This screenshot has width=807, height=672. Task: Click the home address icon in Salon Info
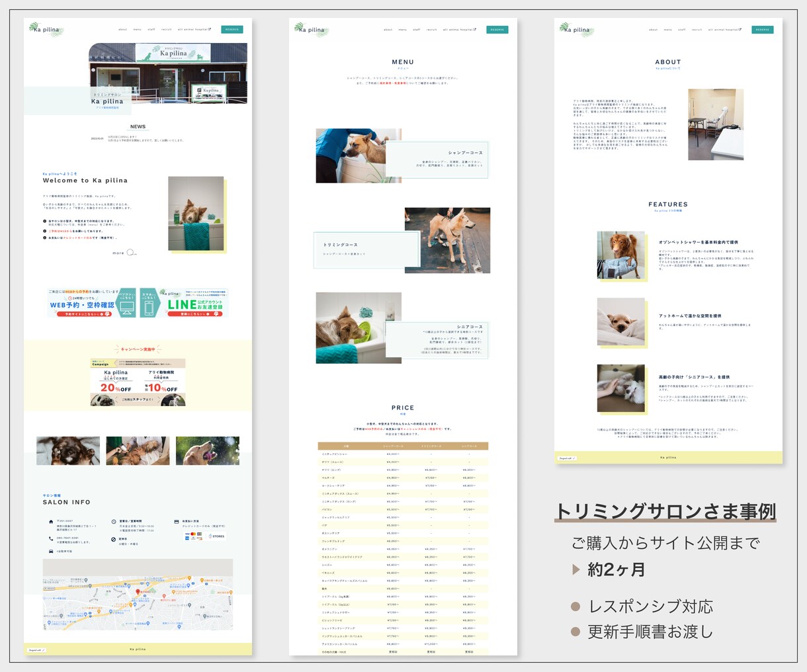pyautogui.click(x=51, y=522)
